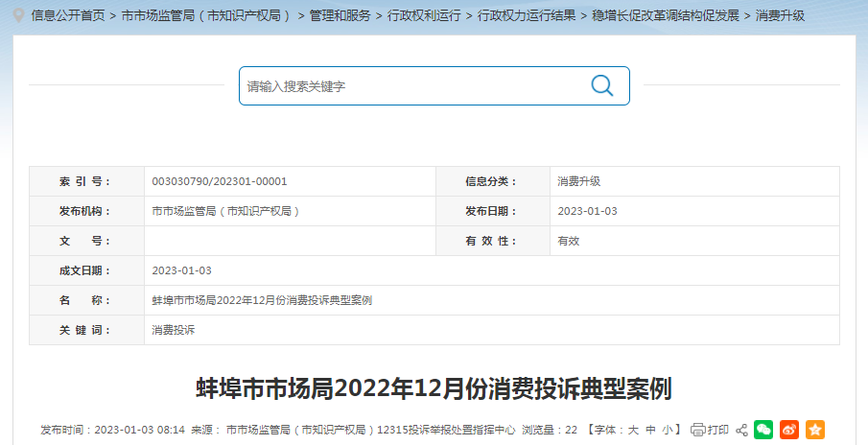
Task: Open 消费升级 breadcrumb link
Action: [x=780, y=16]
